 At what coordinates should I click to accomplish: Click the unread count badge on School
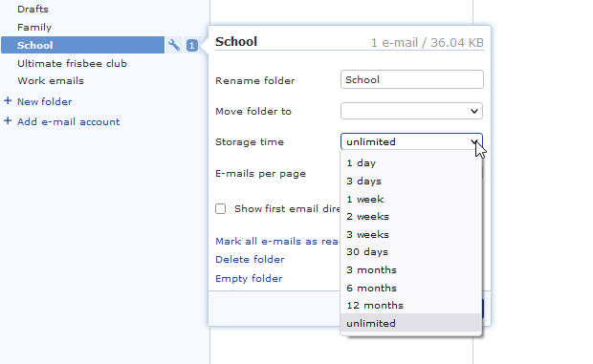191,46
